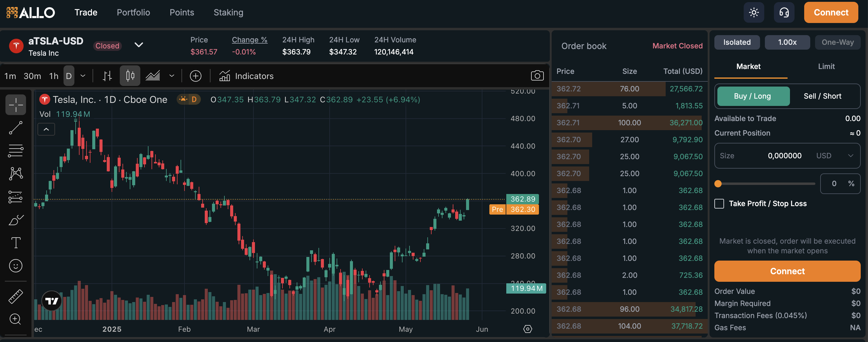Select the text annotation tool
The width and height of the screenshot is (868, 342).
point(15,242)
